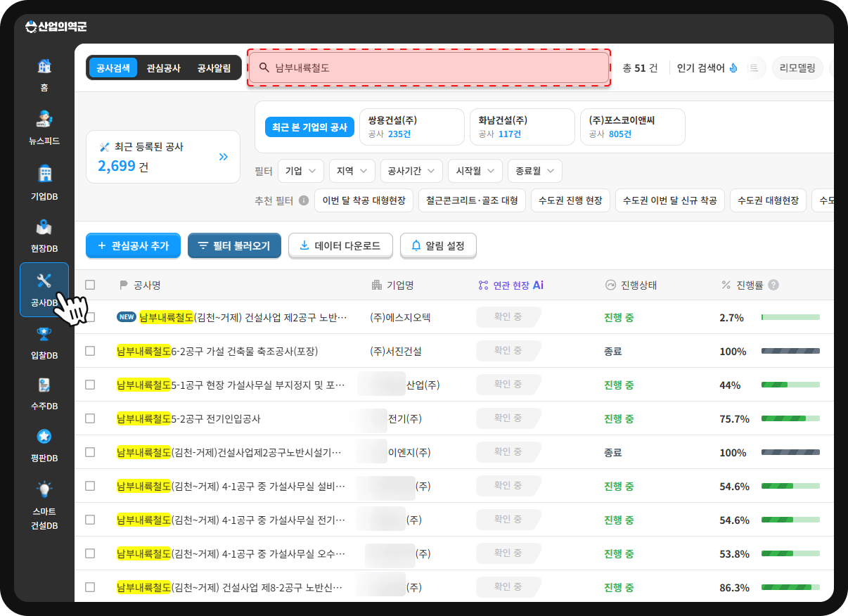Image resolution: width=848 pixels, height=616 pixels.
Task: Select 수도권 대형현장 recommended filter
Action: 768,200
